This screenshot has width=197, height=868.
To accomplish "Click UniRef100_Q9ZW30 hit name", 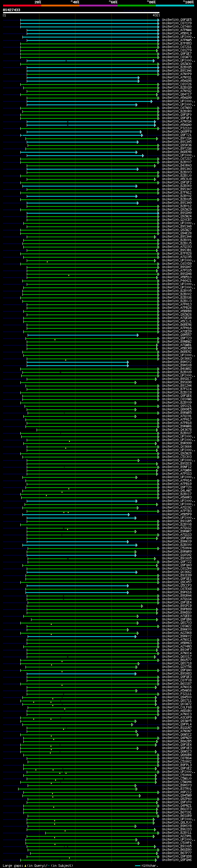I will tap(177, 64).
